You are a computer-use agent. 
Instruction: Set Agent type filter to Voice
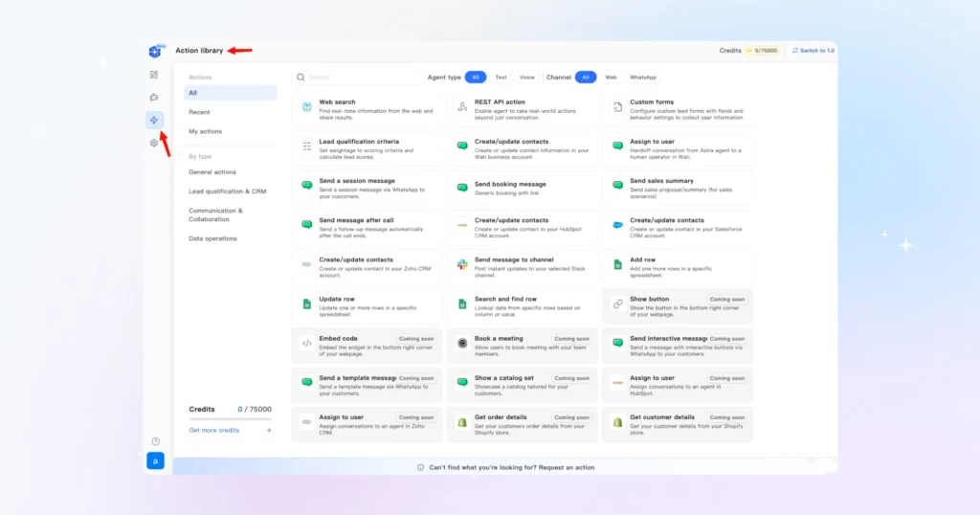pyautogui.click(x=527, y=78)
